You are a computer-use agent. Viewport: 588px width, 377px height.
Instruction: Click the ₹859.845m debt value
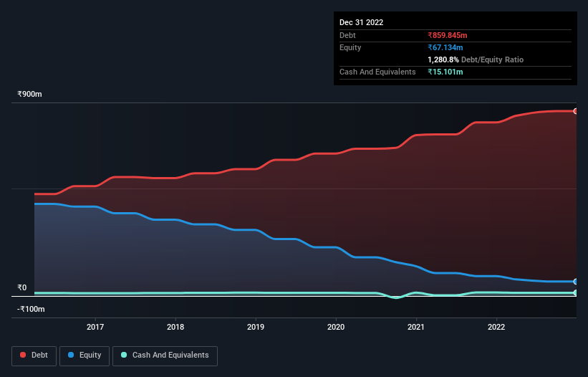(x=448, y=35)
